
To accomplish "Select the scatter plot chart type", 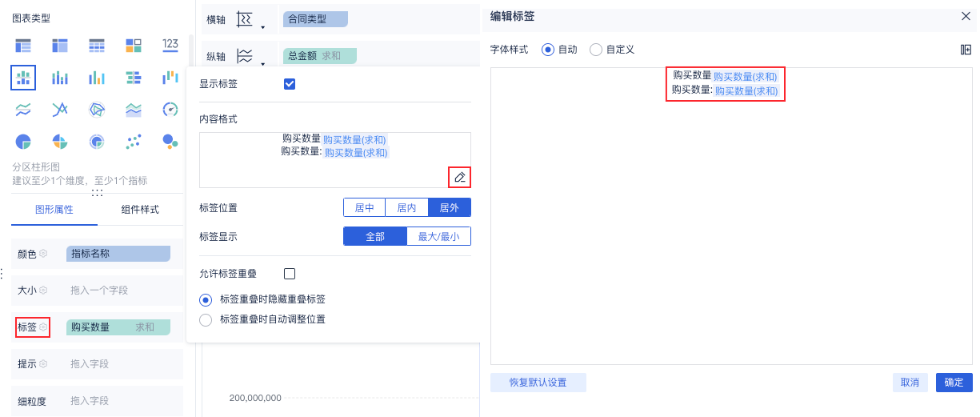I will (134, 142).
